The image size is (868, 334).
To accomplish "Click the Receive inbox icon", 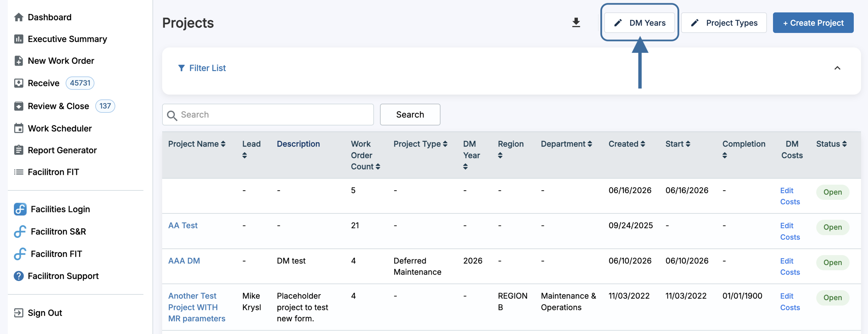I will (x=19, y=83).
